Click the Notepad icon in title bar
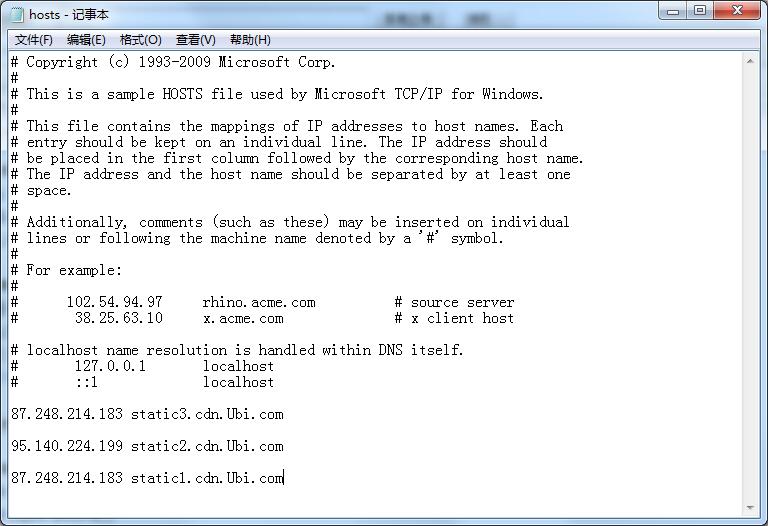Screen dimensions: 768x526 tap(16, 15)
